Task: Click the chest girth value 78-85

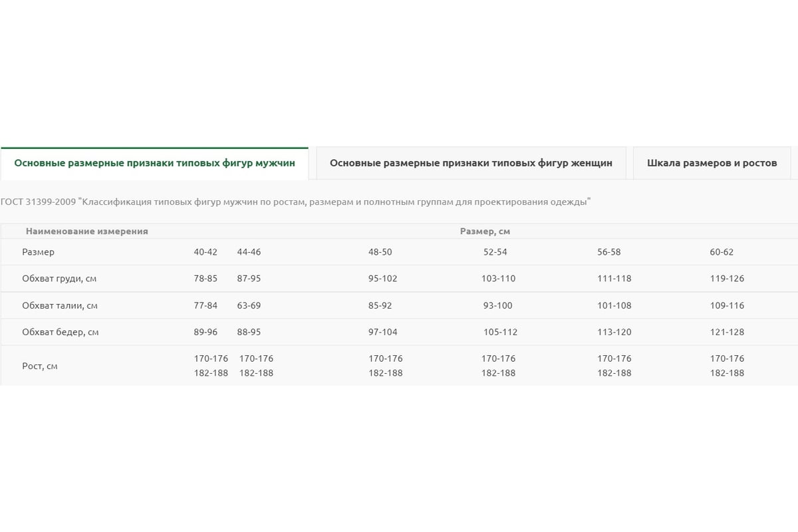Action: [205, 279]
